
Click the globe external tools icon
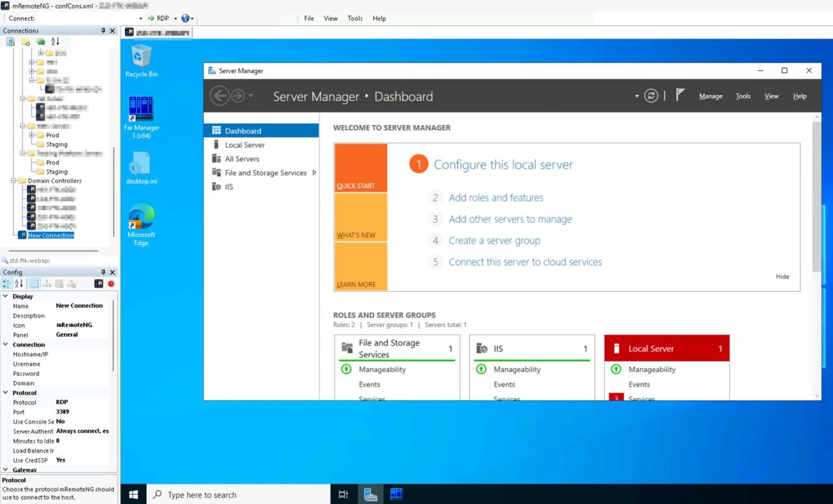point(185,18)
